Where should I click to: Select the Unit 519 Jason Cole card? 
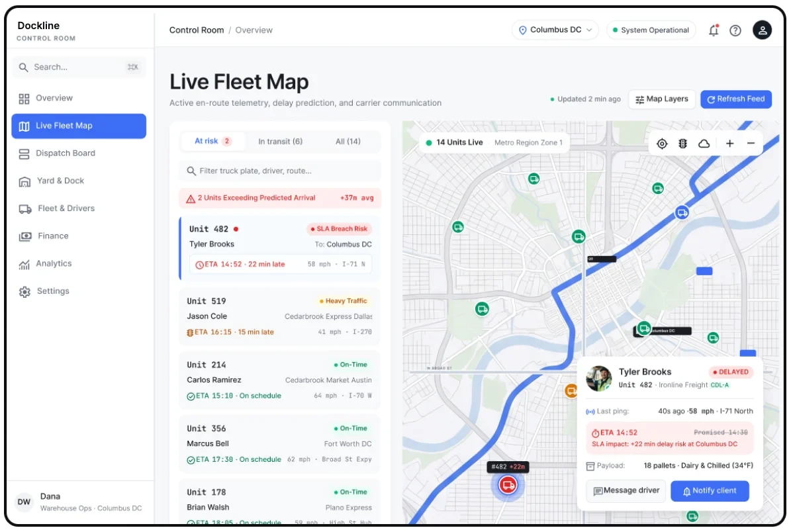point(279,316)
